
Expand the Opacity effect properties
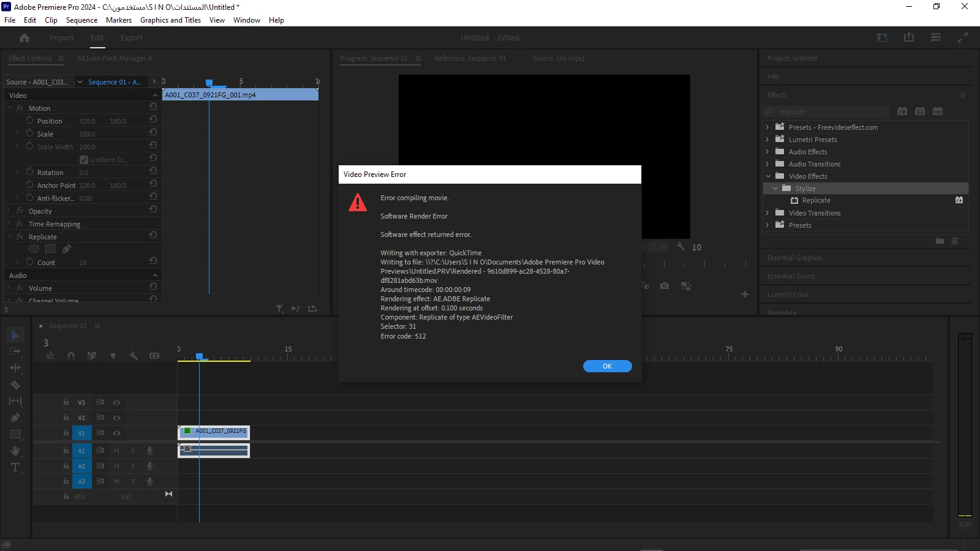[9, 211]
